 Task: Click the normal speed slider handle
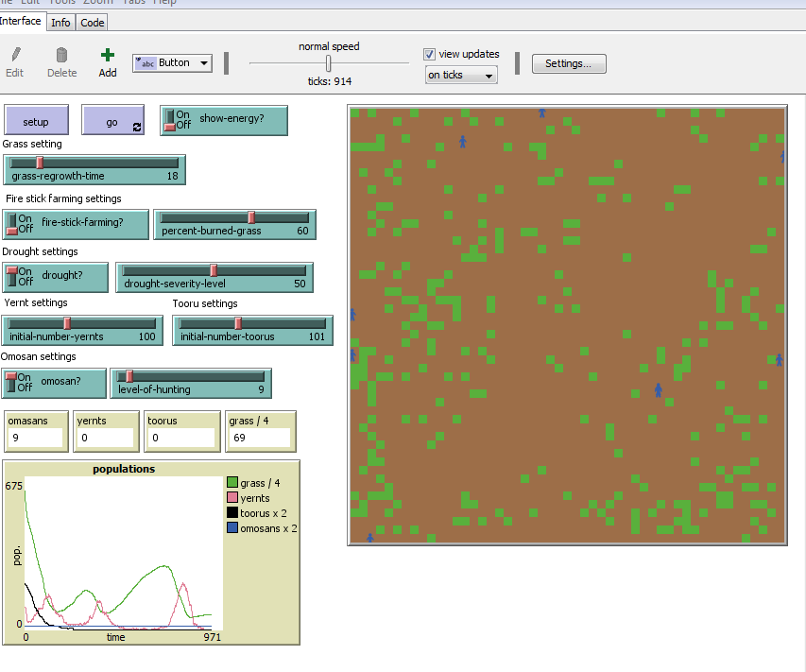click(x=328, y=63)
